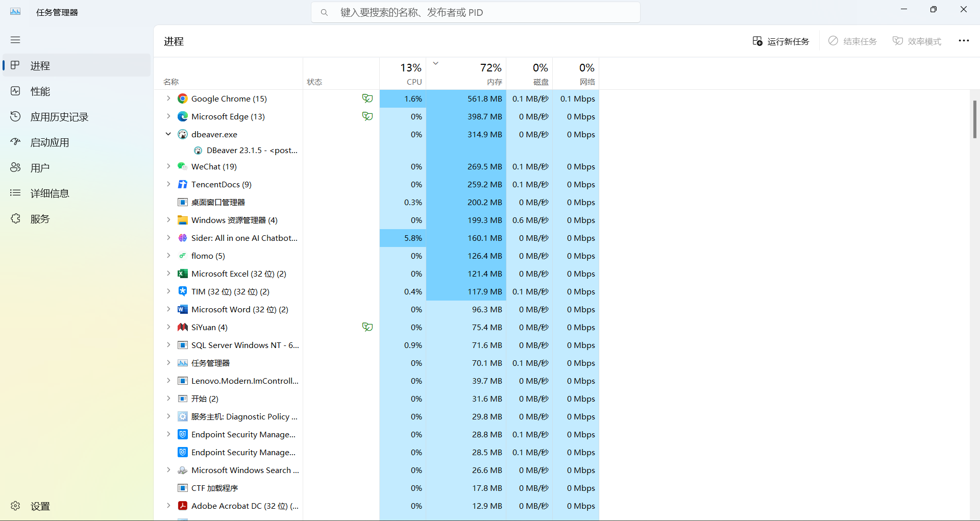Click the 0.6 MB/秒 disk cell
This screenshot has width=980, height=521.
tap(529, 220)
